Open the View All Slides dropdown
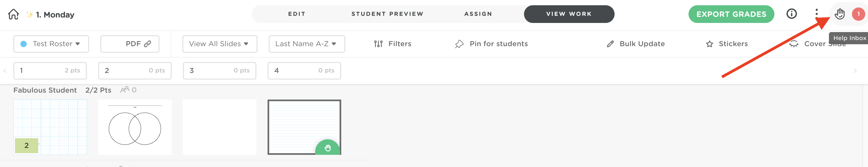Screen dimensions: 868x167 coord(220,44)
